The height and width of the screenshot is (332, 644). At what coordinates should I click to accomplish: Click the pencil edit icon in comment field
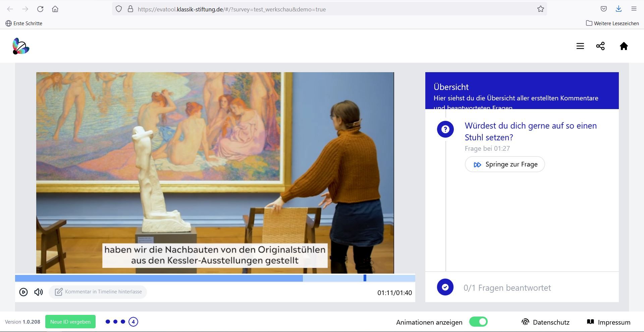58,292
